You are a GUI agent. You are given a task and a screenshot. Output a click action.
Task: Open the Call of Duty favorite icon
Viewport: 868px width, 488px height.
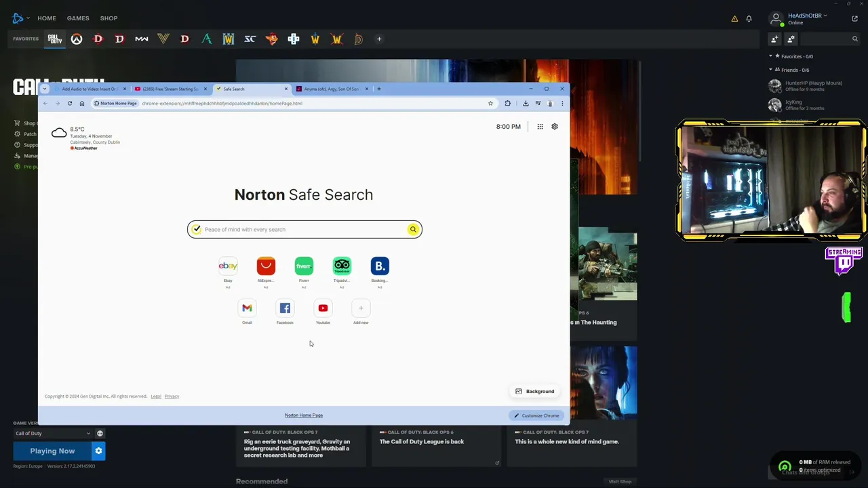point(55,39)
